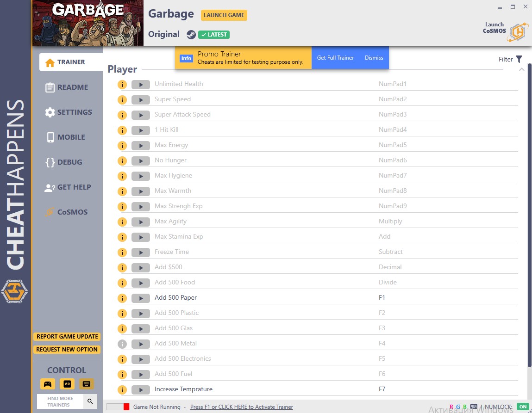
Task: Open the Filter funnel icon
Action: point(519,59)
